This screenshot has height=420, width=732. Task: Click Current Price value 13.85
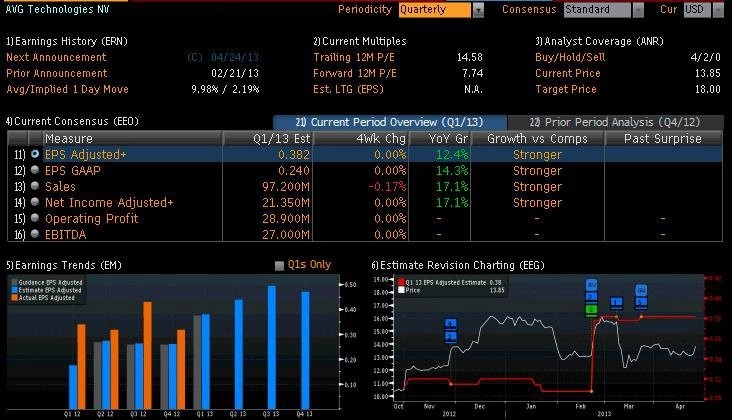708,73
